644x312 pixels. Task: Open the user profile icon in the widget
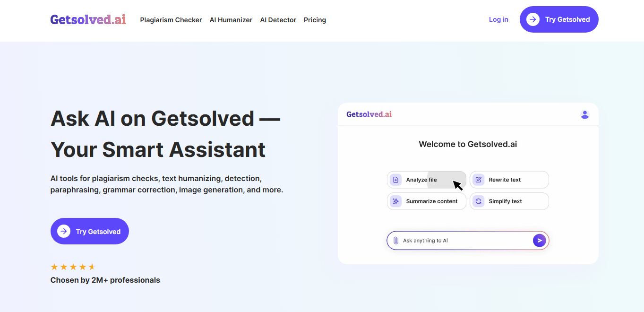coord(584,114)
